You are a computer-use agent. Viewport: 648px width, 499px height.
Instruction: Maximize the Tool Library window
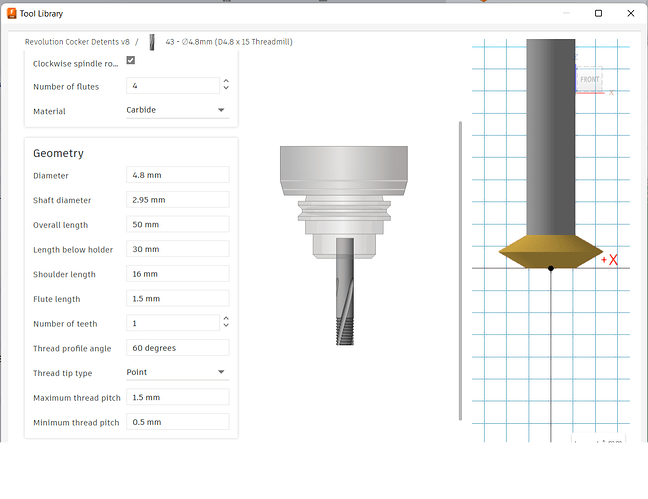pos(598,13)
